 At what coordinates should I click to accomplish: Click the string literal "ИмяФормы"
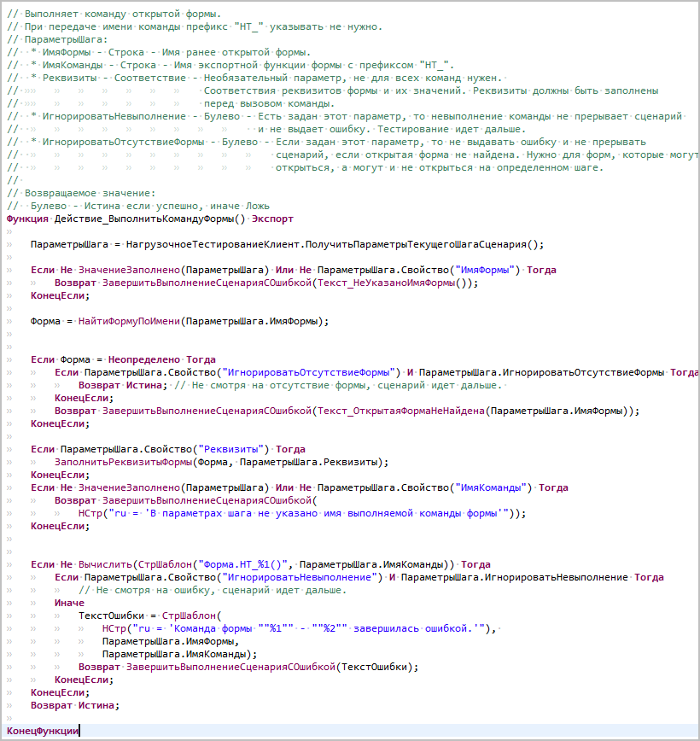(x=485, y=270)
